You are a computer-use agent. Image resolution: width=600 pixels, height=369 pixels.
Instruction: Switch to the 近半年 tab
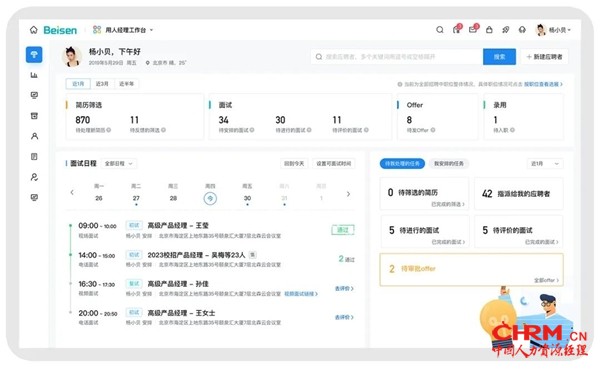[x=126, y=83]
